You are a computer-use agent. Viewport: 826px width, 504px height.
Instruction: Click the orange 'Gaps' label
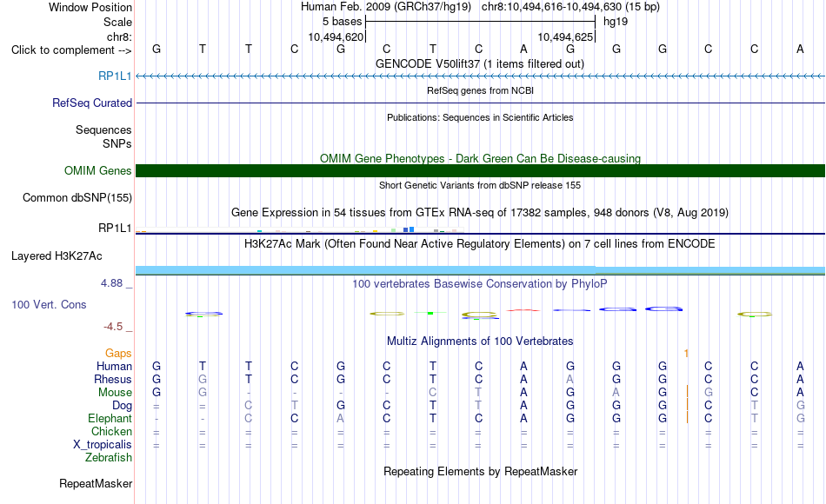tap(118, 354)
